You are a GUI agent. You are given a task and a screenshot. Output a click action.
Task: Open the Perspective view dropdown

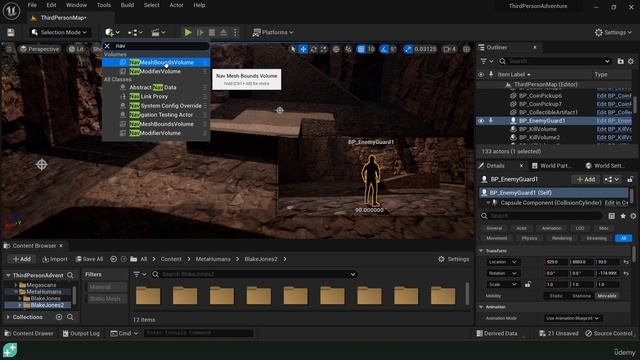40,49
